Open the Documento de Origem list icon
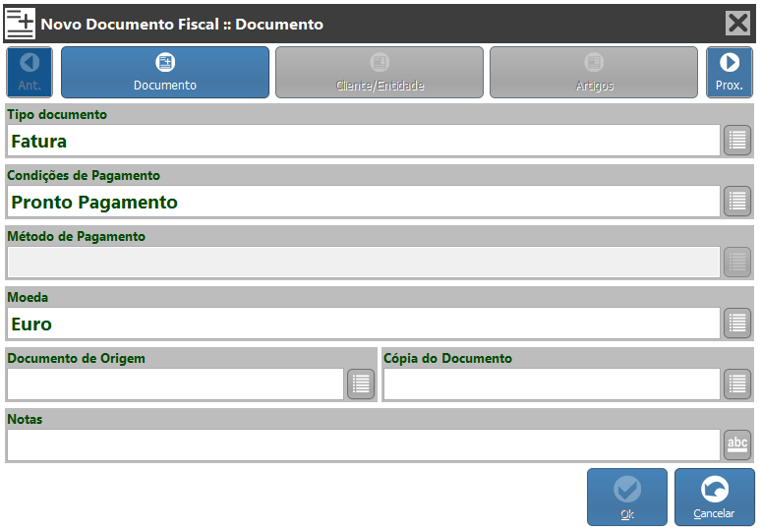761x532 pixels. click(x=361, y=384)
